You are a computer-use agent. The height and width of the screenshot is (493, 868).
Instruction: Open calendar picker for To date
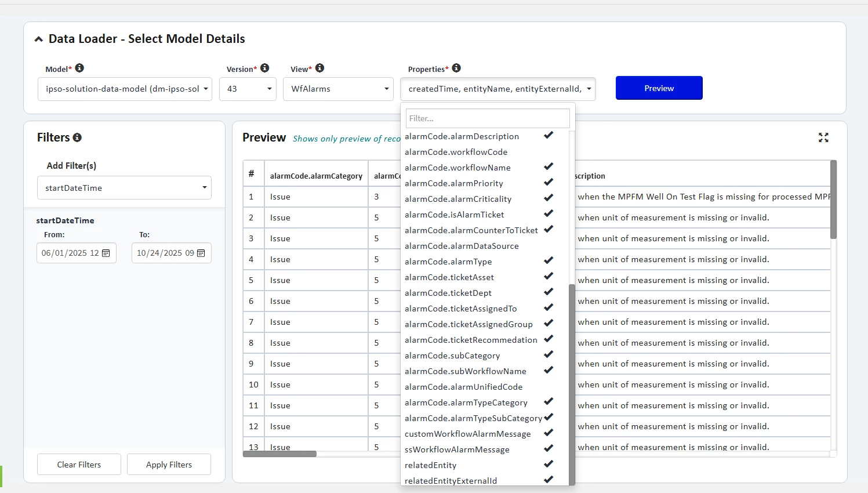(x=201, y=253)
